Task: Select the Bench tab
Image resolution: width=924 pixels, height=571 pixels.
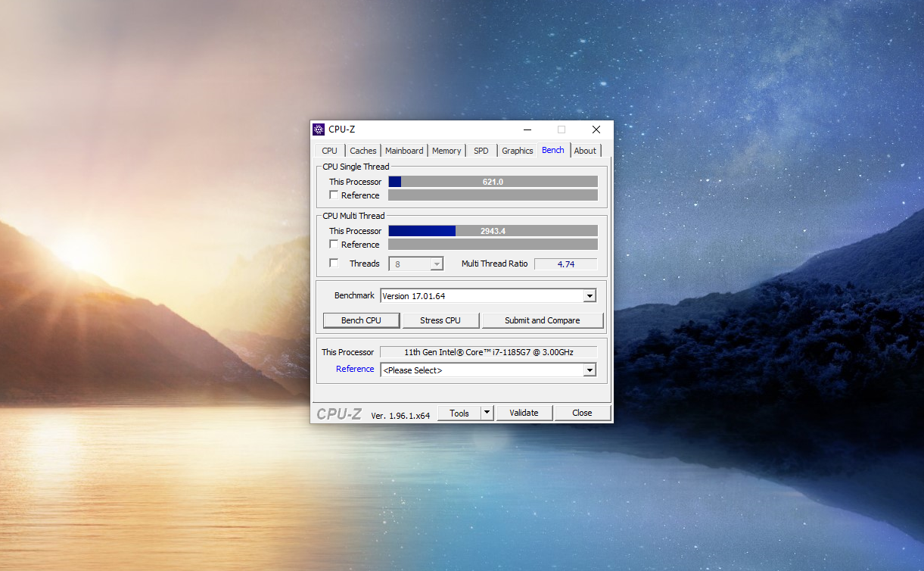Action: point(553,150)
